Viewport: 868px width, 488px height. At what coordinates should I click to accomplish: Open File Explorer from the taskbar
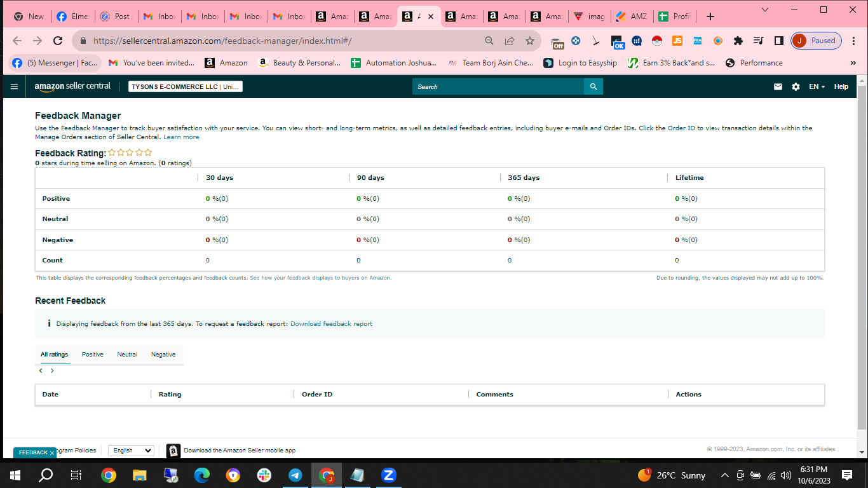click(140, 475)
